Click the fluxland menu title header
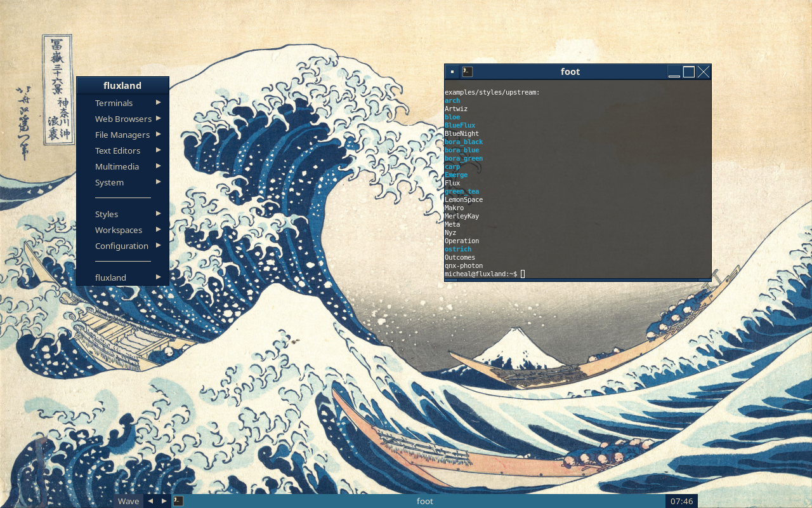Image resolution: width=812 pixels, height=508 pixels. [x=122, y=86]
